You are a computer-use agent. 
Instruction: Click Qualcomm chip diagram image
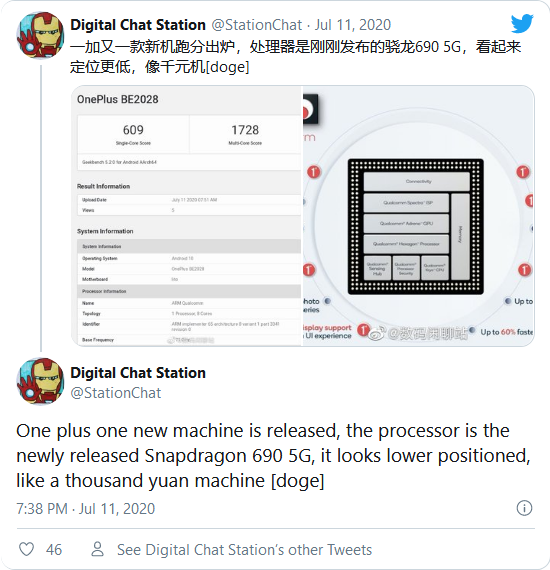pos(418,216)
